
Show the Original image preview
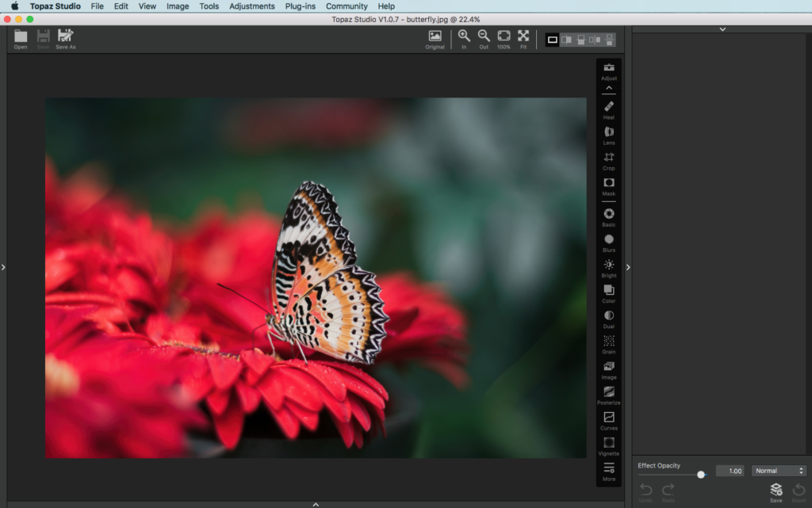(x=435, y=40)
